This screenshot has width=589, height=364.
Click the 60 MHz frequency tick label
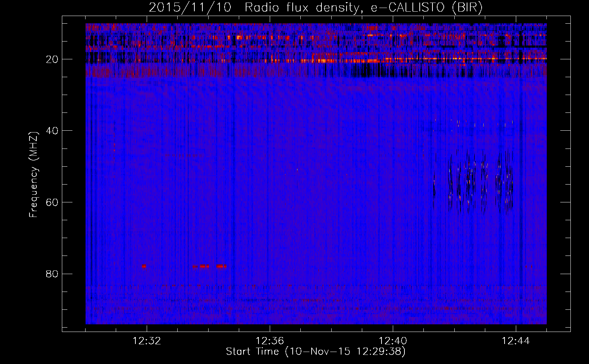52,202
